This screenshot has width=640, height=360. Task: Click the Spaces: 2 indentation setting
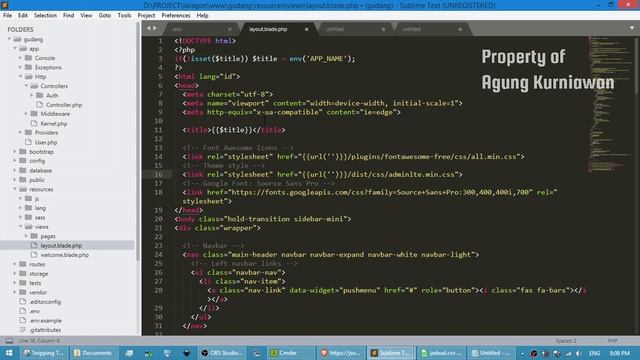point(566,340)
